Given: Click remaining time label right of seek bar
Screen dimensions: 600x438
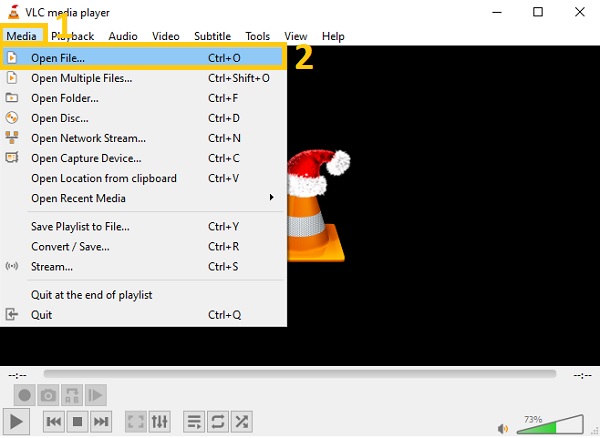Looking at the screenshot, I should pyautogui.click(x=582, y=375).
